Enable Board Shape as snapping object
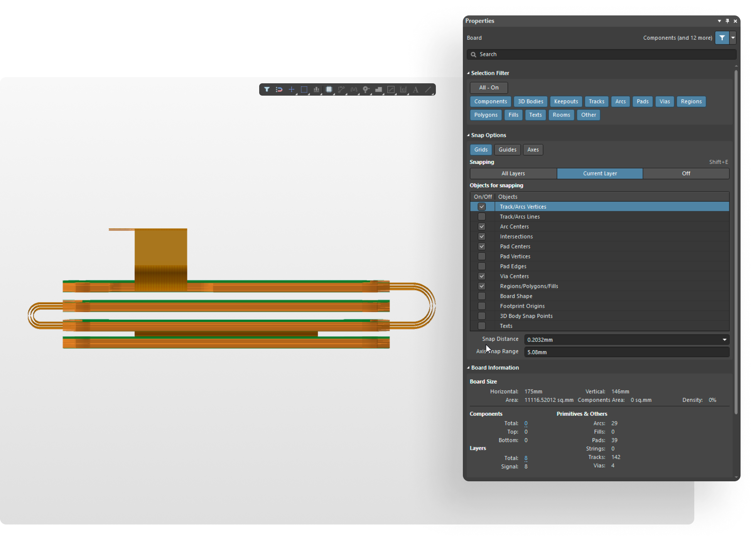Screen dimensions: 756x543 coord(481,296)
